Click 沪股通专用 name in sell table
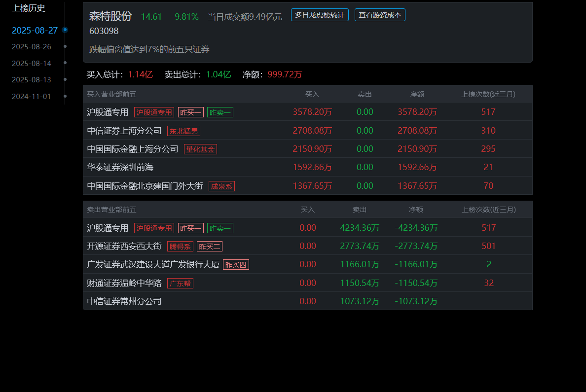The image size is (586, 392). (108, 228)
